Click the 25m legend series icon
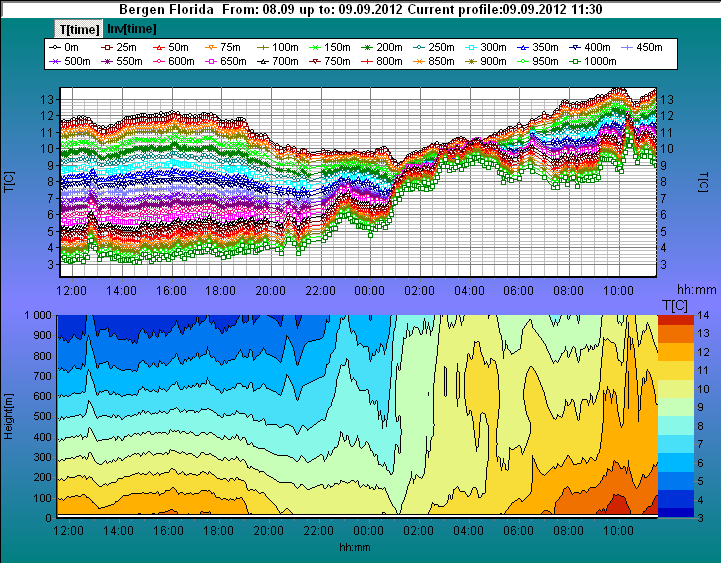Viewport: 721px width, 563px height. click(x=106, y=47)
